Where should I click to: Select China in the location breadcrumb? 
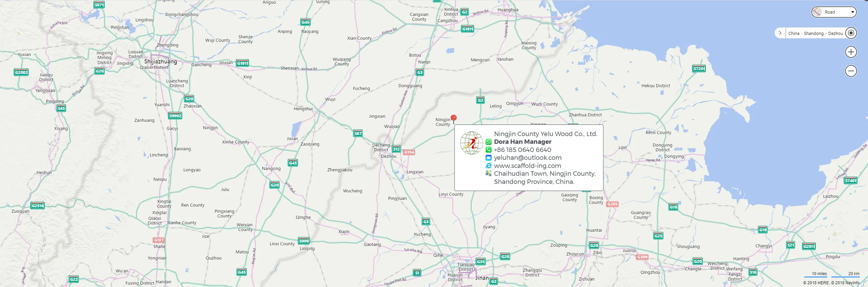tap(794, 34)
